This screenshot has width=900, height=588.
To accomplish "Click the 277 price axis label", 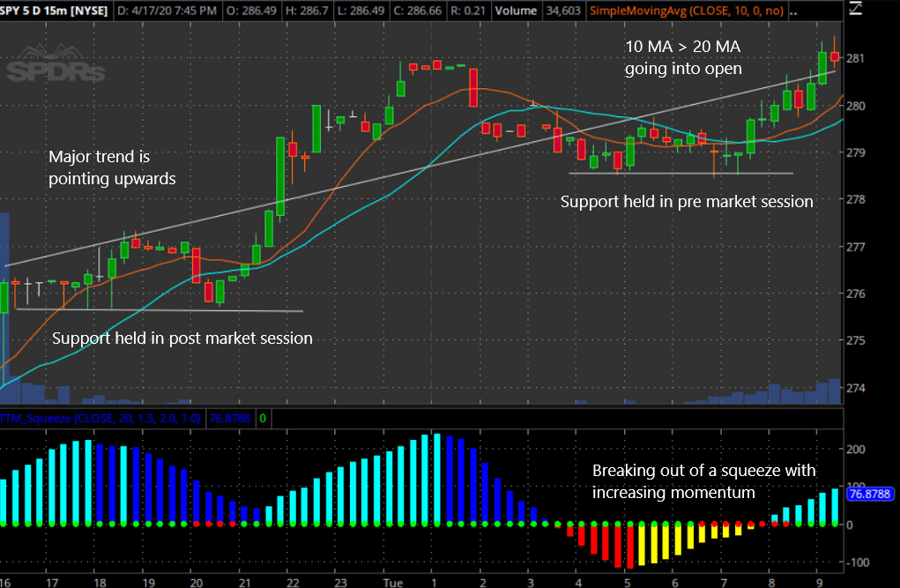I will click(855, 247).
